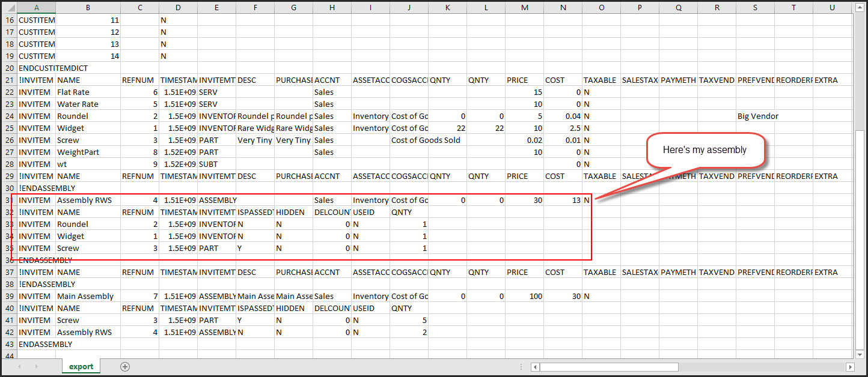Click the tab bar split handle dots
The width and height of the screenshot is (868, 377).
522,367
